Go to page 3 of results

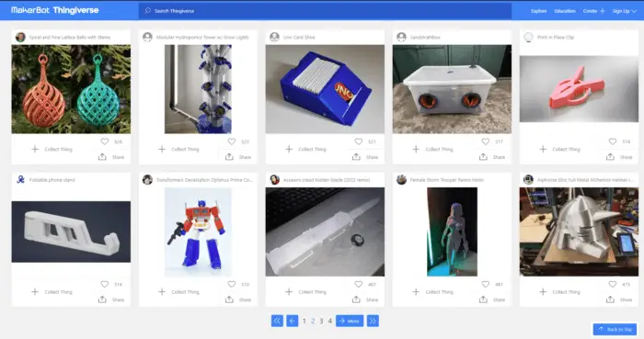(x=321, y=321)
